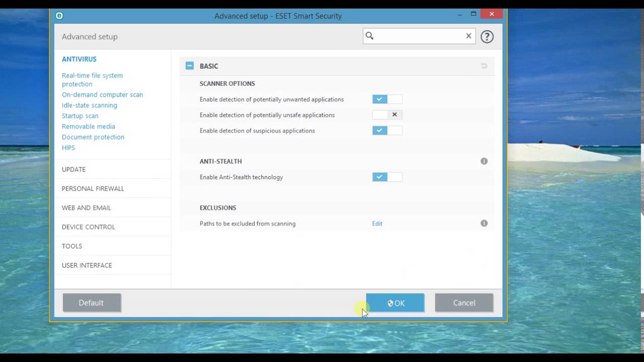Toggle detection of suspicious applications

point(387,131)
